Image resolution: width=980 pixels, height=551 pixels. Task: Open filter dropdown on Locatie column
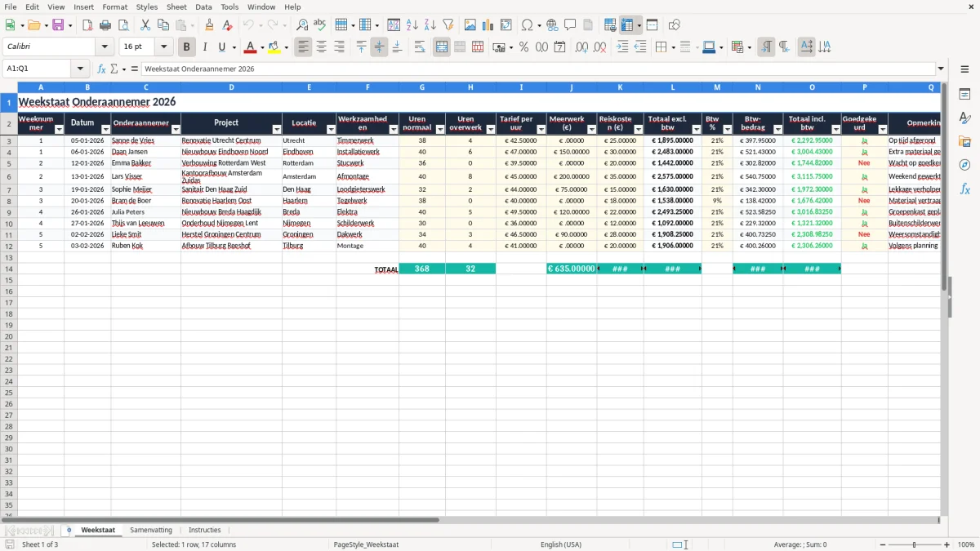pyautogui.click(x=331, y=129)
